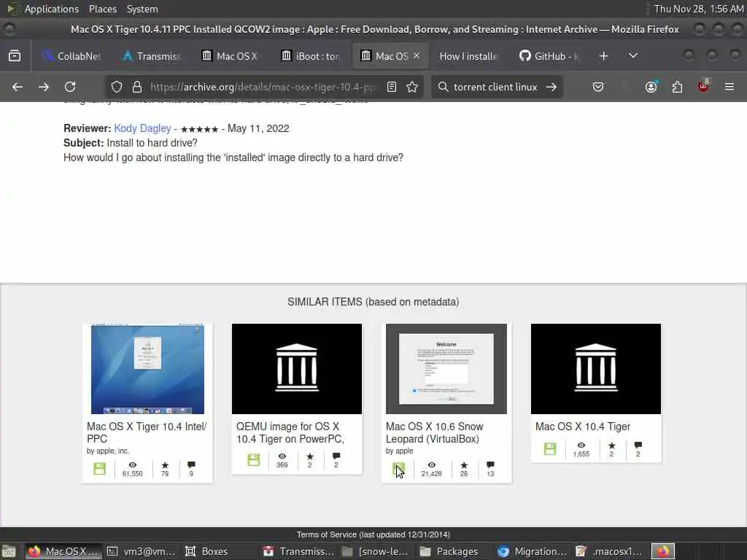View site security padlock info
Screen dimensions: 747x560
[x=137, y=87]
